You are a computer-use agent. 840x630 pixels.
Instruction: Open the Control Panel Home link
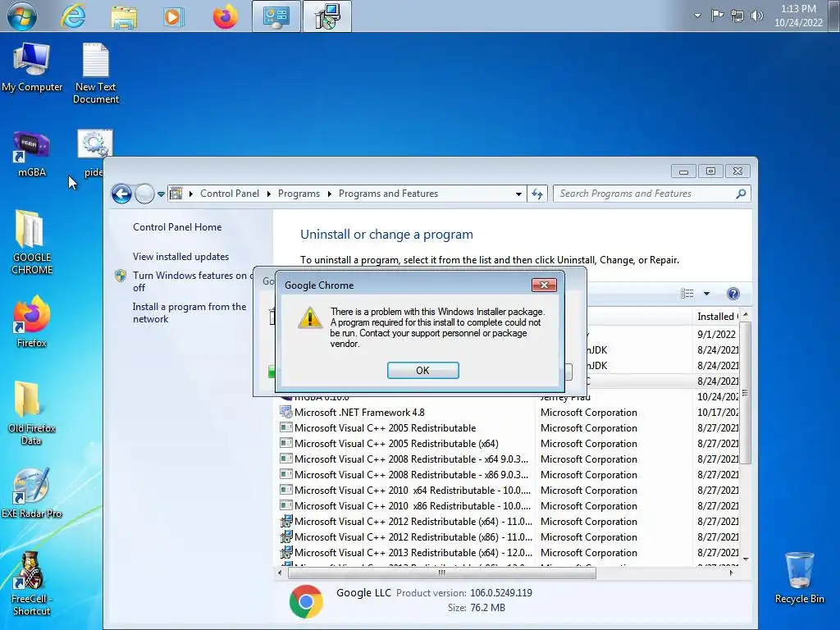(177, 226)
